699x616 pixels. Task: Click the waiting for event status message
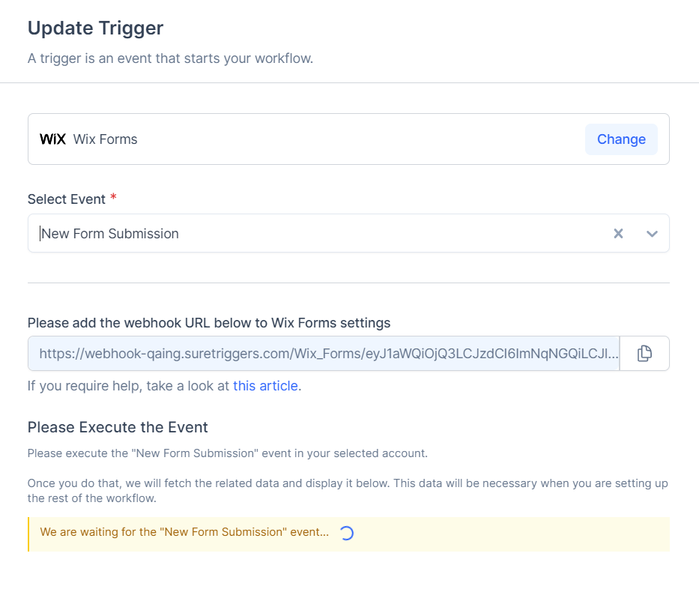pyautogui.click(x=184, y=532)
